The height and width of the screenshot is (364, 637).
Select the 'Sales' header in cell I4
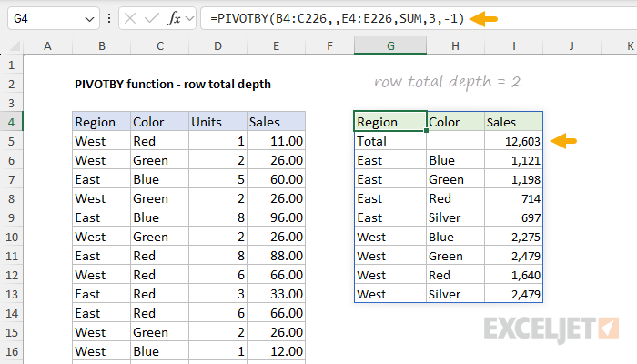(x=513, y=122)
